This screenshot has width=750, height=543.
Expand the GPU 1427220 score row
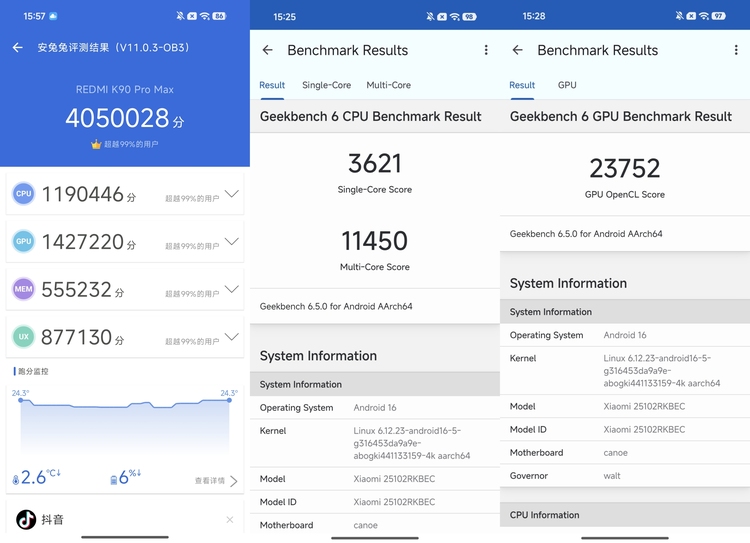(x=232, y=241)
